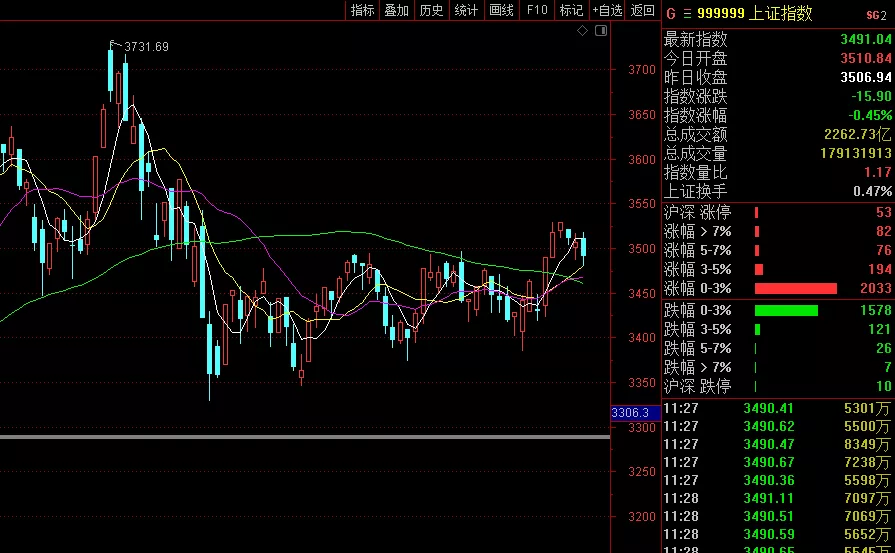Click the 3650 price axis label
Screen dimensions: 895x553
(x=642, y=115)
